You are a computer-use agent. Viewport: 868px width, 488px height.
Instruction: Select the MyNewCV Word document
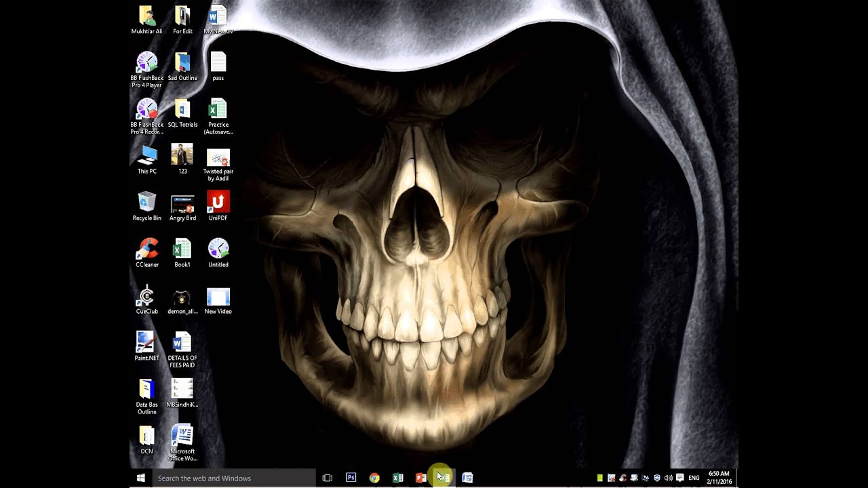(x=218, y=20)
